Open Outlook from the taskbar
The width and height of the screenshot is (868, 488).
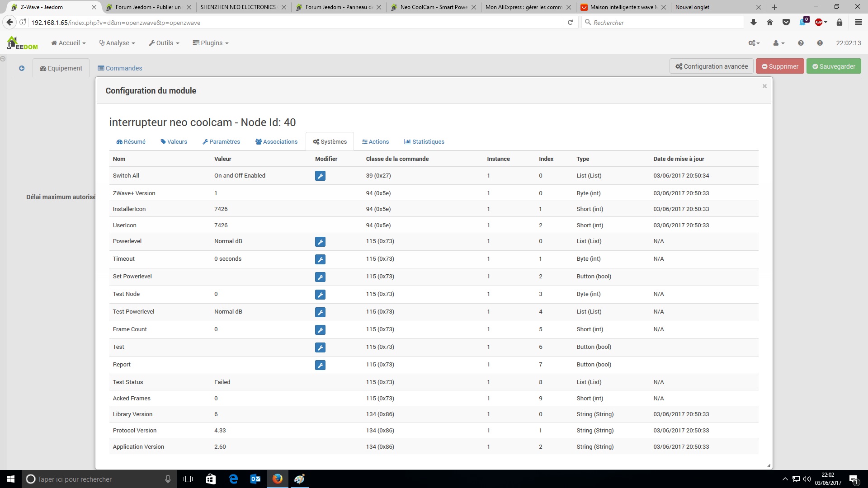click(255, 479)
